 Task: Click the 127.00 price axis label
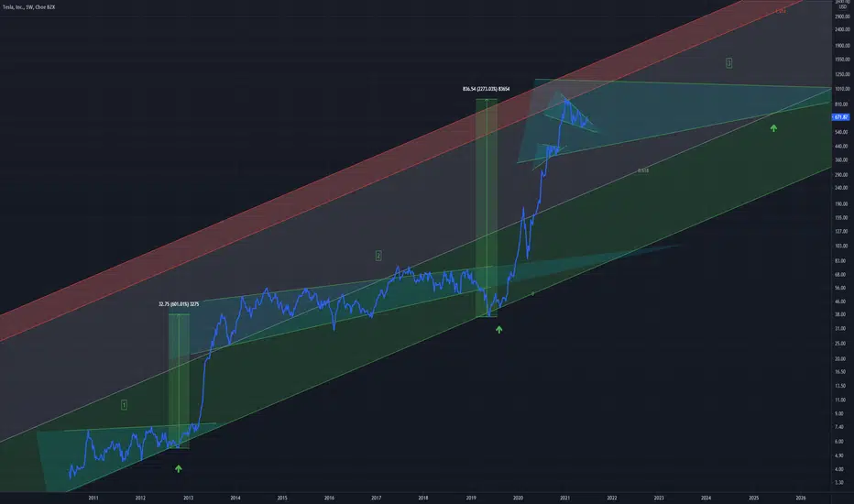pyautogui.click(x=841, y=232)
